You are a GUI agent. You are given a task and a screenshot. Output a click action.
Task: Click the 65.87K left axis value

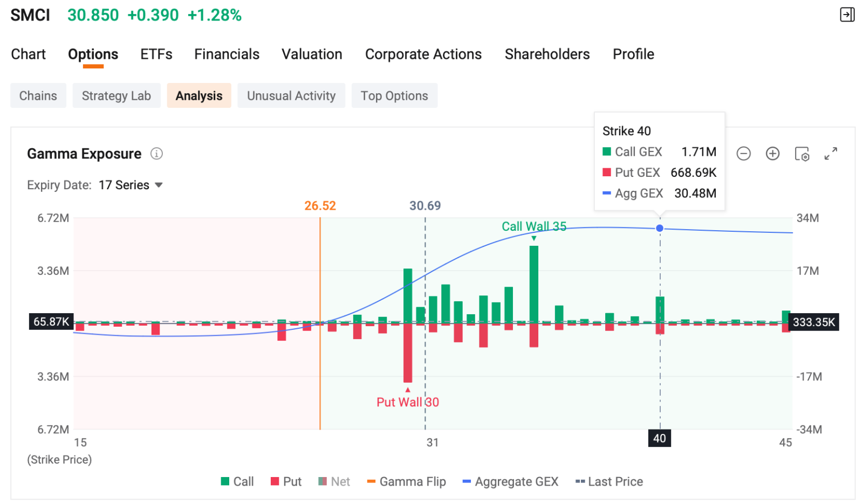51,322
